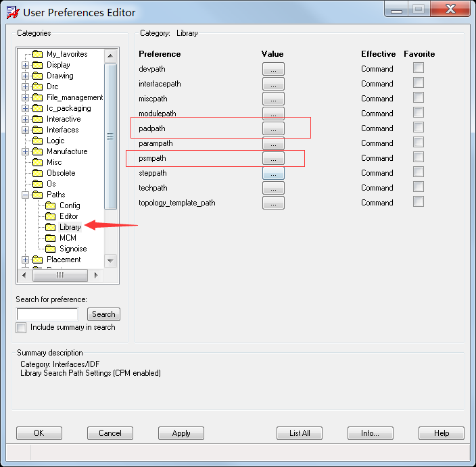
Task: Expand the Manufacture category node
Action: [25, 151]
